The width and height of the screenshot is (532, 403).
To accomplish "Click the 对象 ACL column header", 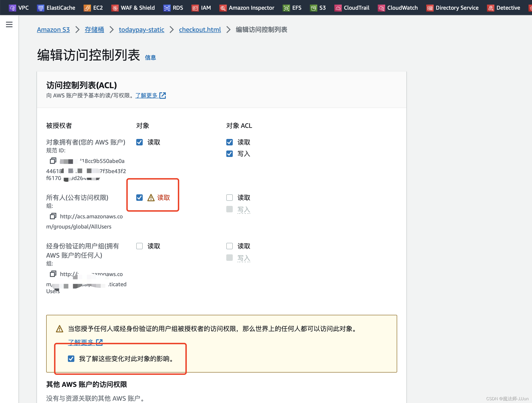I will pyautogui.click(x=239, y=126).
